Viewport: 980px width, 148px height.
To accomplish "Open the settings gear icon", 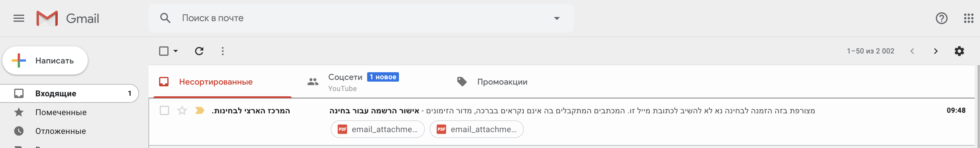I will coord(959,51).
